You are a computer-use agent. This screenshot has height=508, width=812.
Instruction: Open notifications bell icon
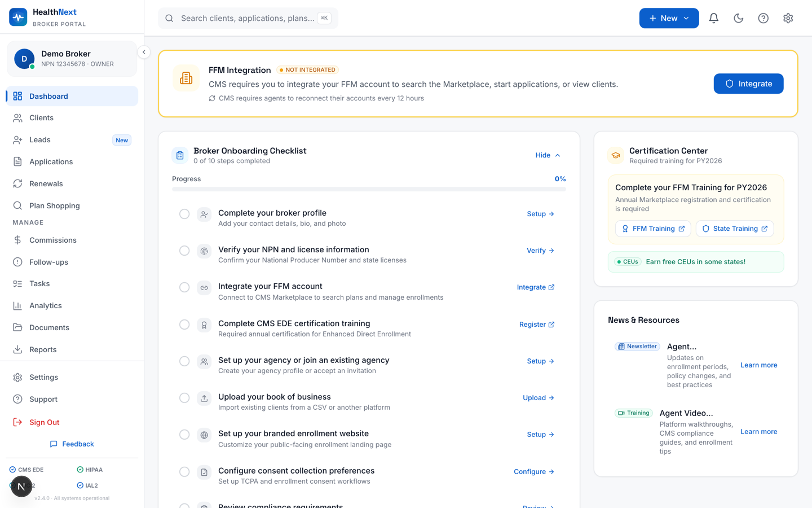(713, 18)
